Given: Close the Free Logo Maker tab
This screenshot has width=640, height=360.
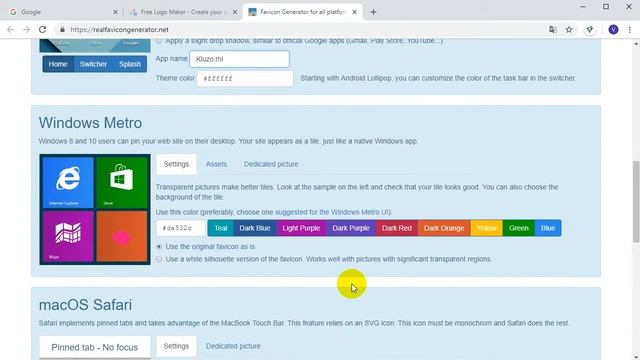Looking at the screenshot, I should [235, 12].
